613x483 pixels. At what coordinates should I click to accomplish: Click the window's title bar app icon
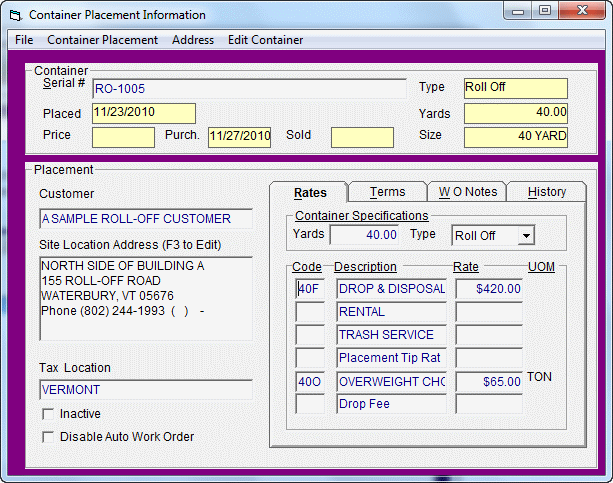tap(15, 15)
